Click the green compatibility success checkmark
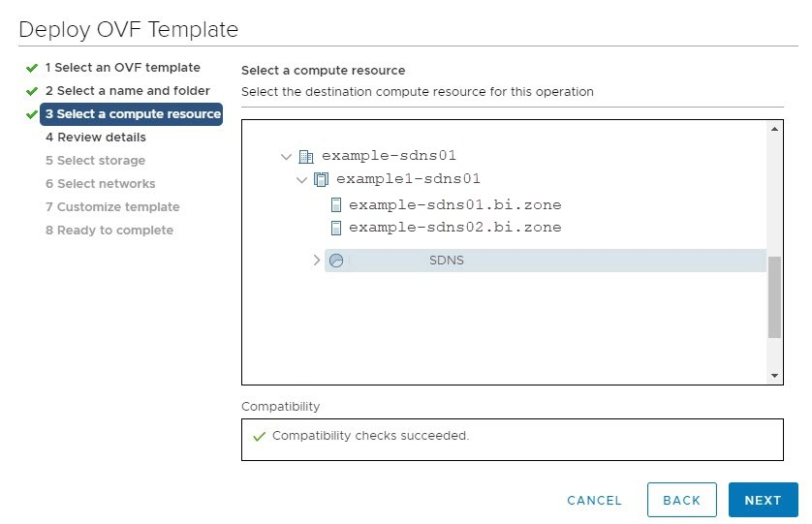812x524 pixels. click(259, 437)
